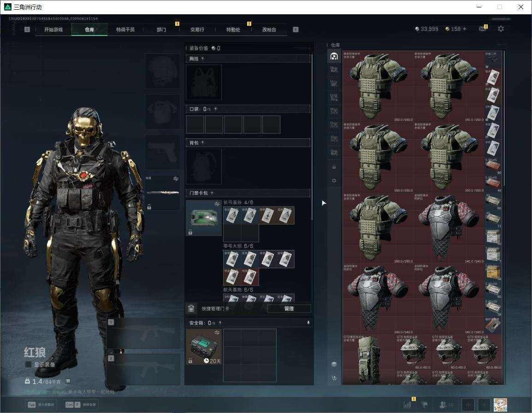Click the empty chest rig slot
Viewport: 532px width, 413px height.
204,83
